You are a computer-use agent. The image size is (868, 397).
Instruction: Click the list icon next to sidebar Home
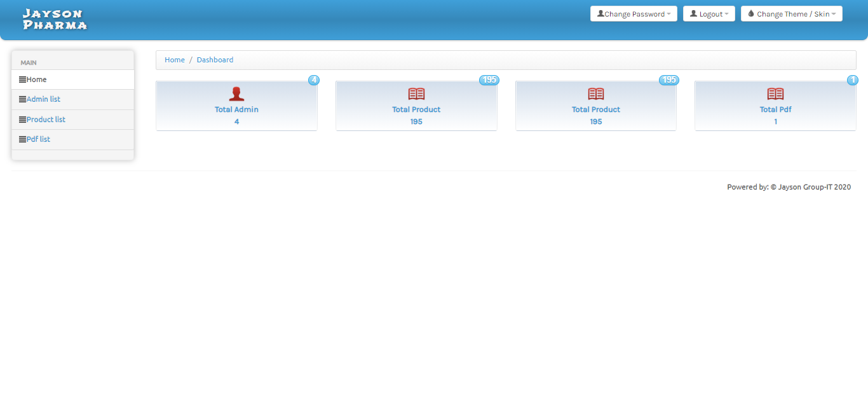23,80
